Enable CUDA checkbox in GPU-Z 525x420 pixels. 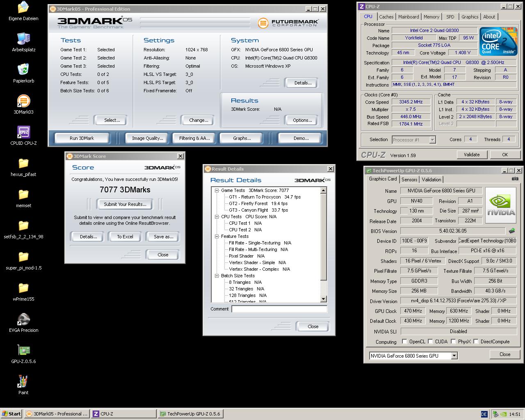pos(430,341)
